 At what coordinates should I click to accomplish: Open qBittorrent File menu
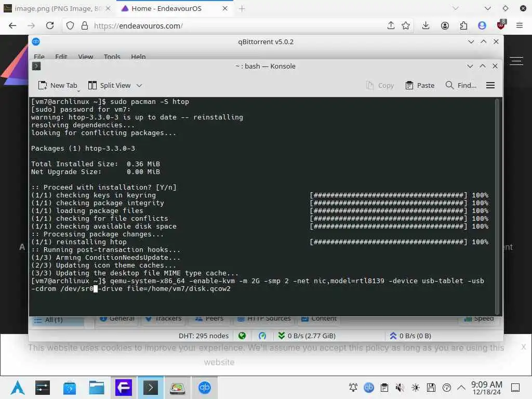pos(39,56)
